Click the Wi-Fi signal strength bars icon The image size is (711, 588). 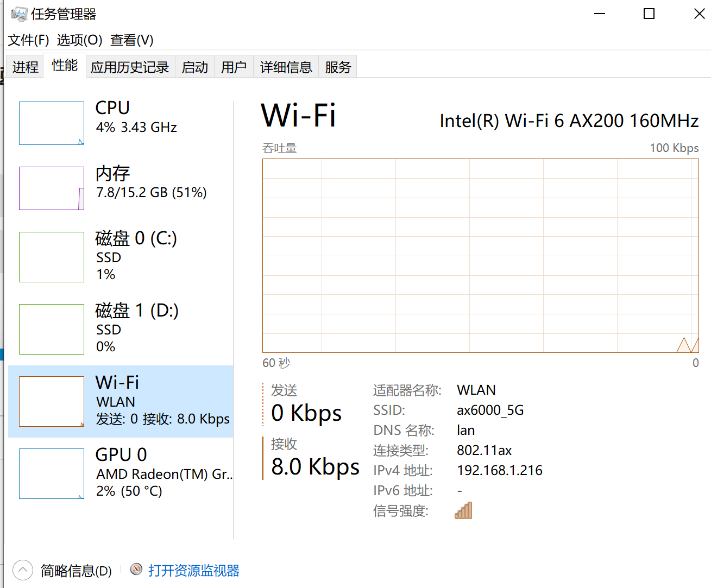point(463,510)
